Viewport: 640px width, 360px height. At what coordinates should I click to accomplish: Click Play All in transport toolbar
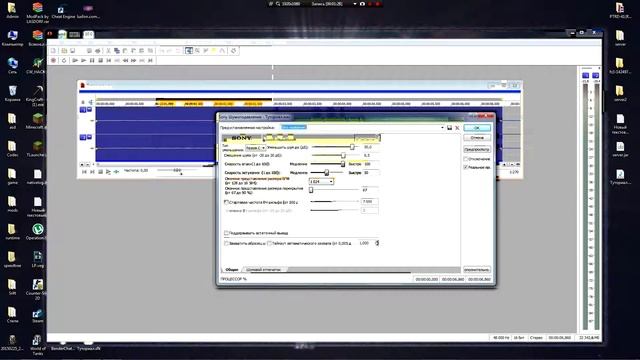tap(75, 60)
